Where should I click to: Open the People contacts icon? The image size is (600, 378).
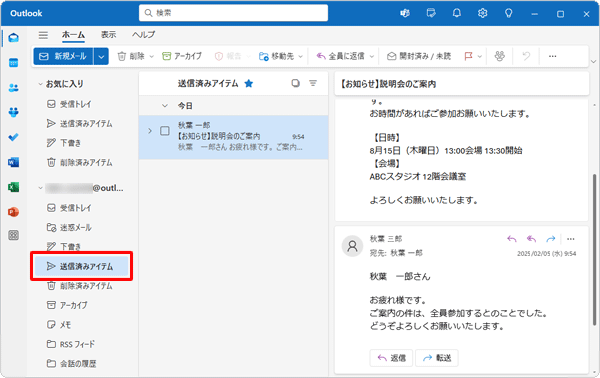pyautogui.click(x=14, y=88)
